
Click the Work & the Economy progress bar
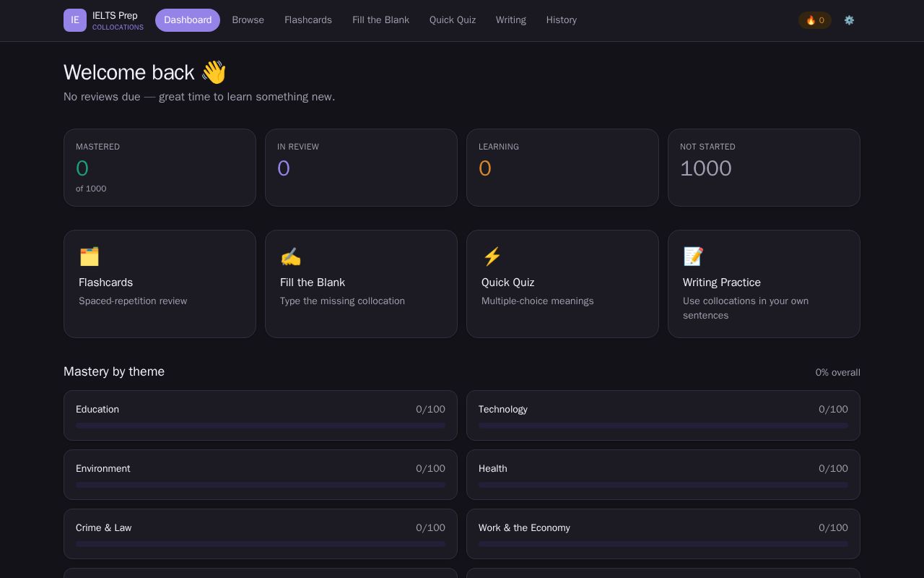coord(663,544)
